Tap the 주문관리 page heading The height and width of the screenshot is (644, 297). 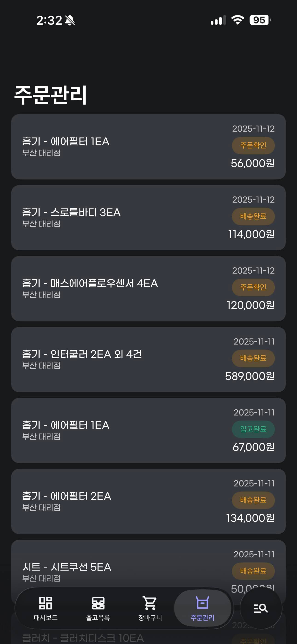click(x=50, y=95)
